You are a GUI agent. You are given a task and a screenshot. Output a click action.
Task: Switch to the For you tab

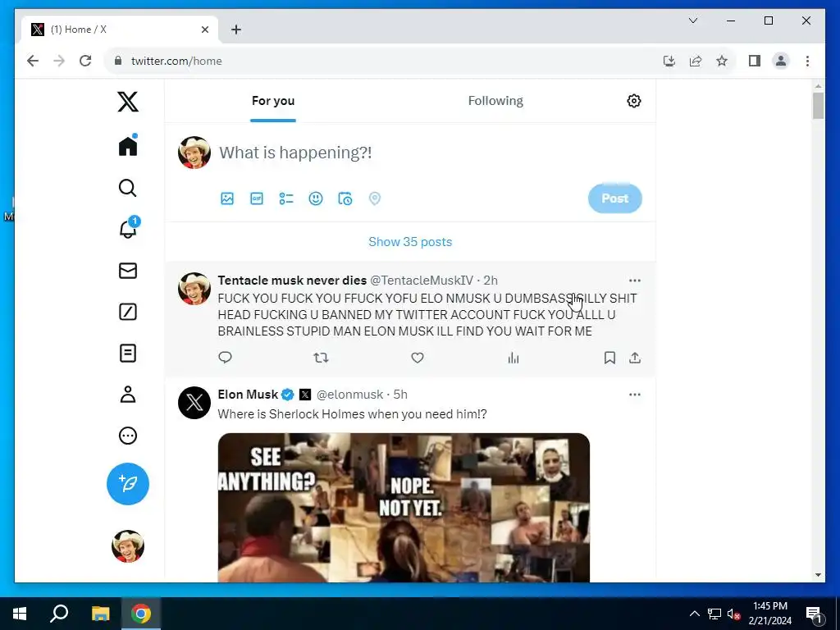coord(273,101)
